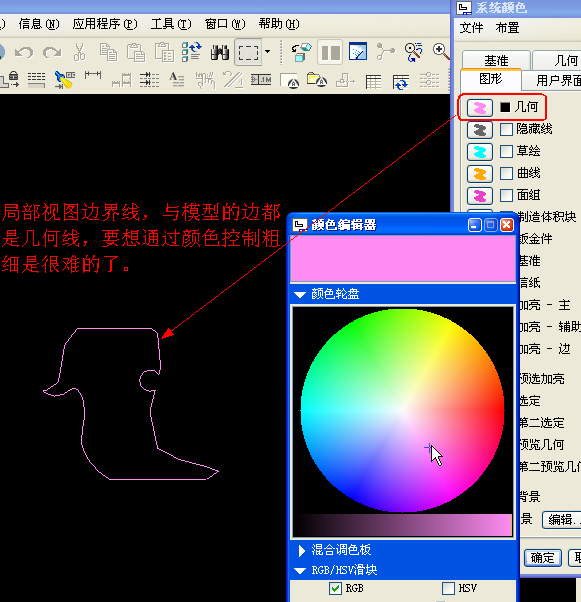Click the blue window repaint icon
This screenshot has width=581, height=602.
[x=358, y=51]
